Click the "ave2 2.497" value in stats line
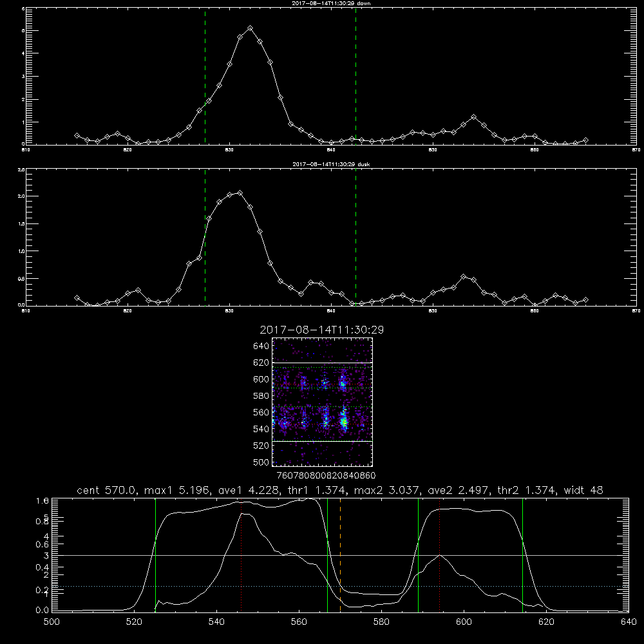 click(459, 490)
